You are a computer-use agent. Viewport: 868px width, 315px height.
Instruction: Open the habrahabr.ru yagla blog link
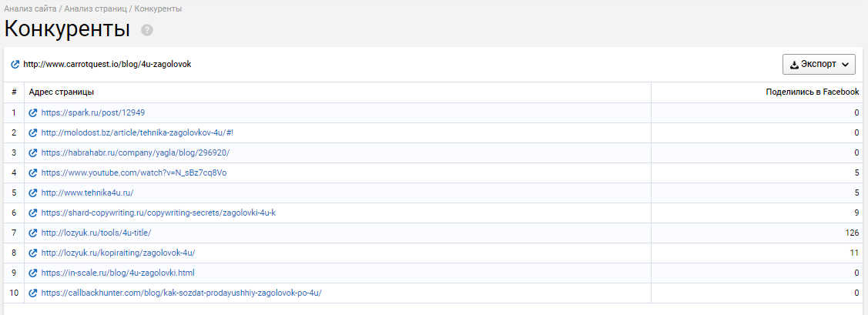[135, 152]
